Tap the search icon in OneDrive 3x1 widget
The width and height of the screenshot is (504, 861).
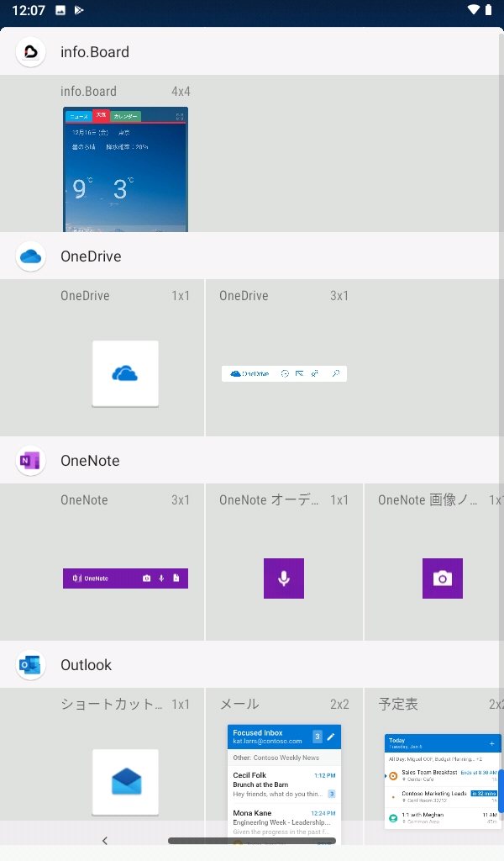[x=336, y=373]
